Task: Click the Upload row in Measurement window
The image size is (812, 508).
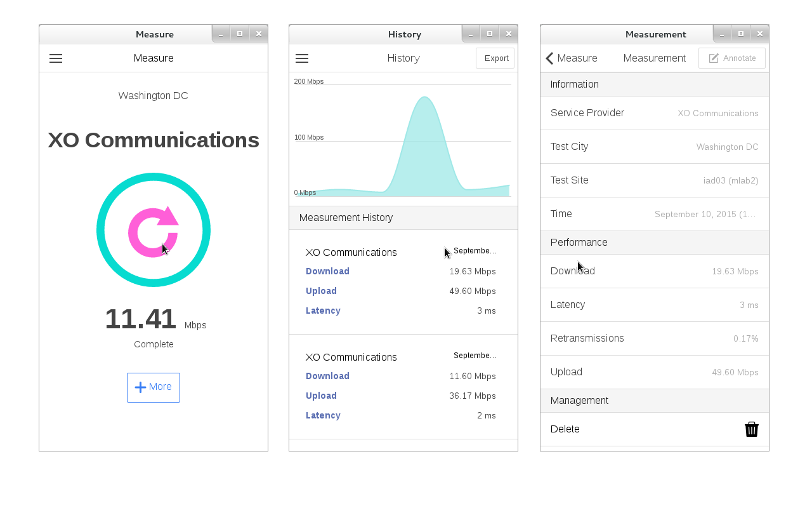Action: point(655,372)
